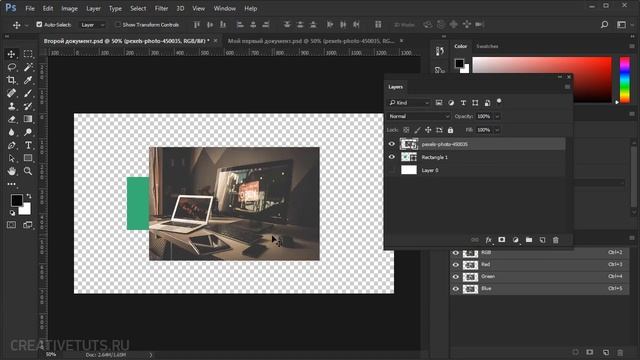This screenshot has height=360, width=640.
Task: Click the background color swatch in toolbox
Action: pyautogui.click(x=26, y=210)
